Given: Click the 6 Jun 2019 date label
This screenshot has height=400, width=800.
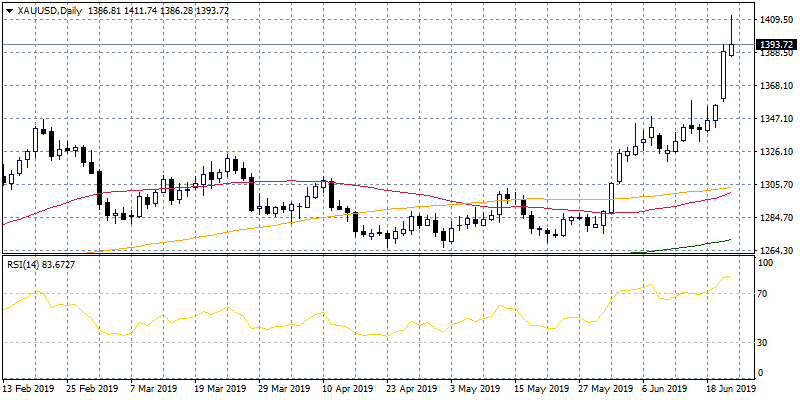Looking at the screenshot, I should [x=665, y=388].
